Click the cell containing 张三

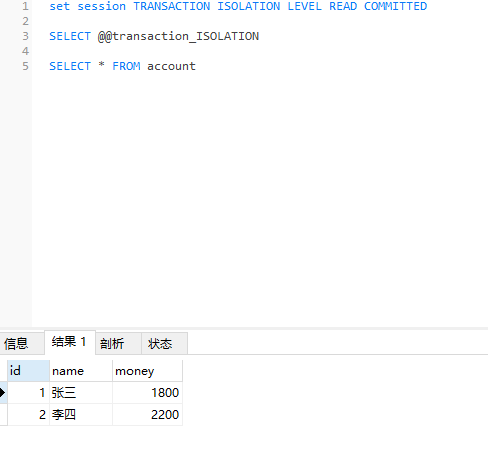click(x=81, y=393)
